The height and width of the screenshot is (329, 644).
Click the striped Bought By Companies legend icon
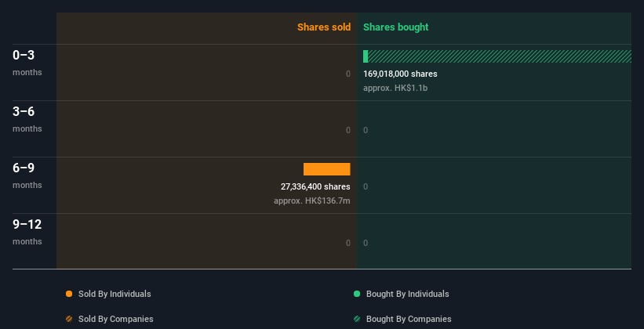click(357, 320)
